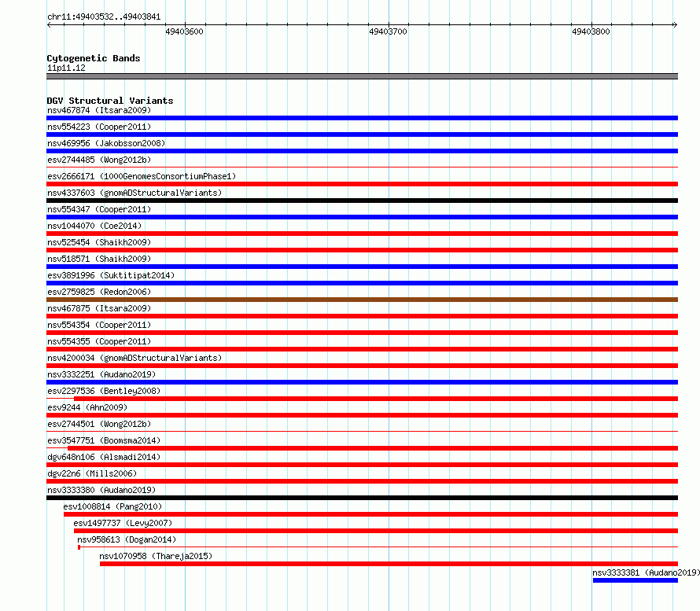Viewport: 700px width, 611px height.
Task: Open the nsv3333381 (Audano2019) label
Action: (x=646, y=572)
